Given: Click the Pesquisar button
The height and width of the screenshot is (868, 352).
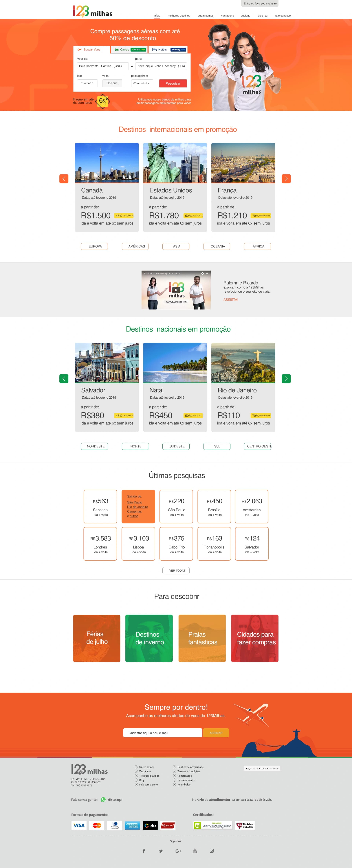Looking at the screenshot, I should [x=173, y=83].
